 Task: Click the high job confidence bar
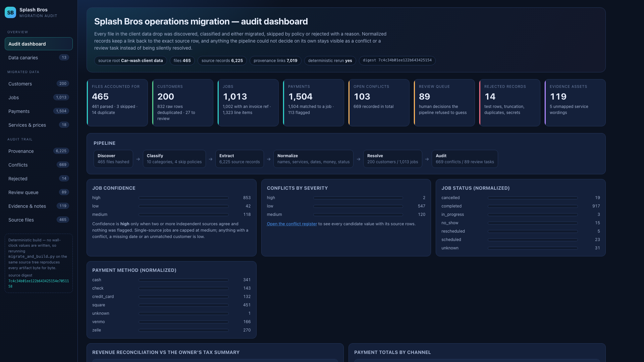[184, 198]
